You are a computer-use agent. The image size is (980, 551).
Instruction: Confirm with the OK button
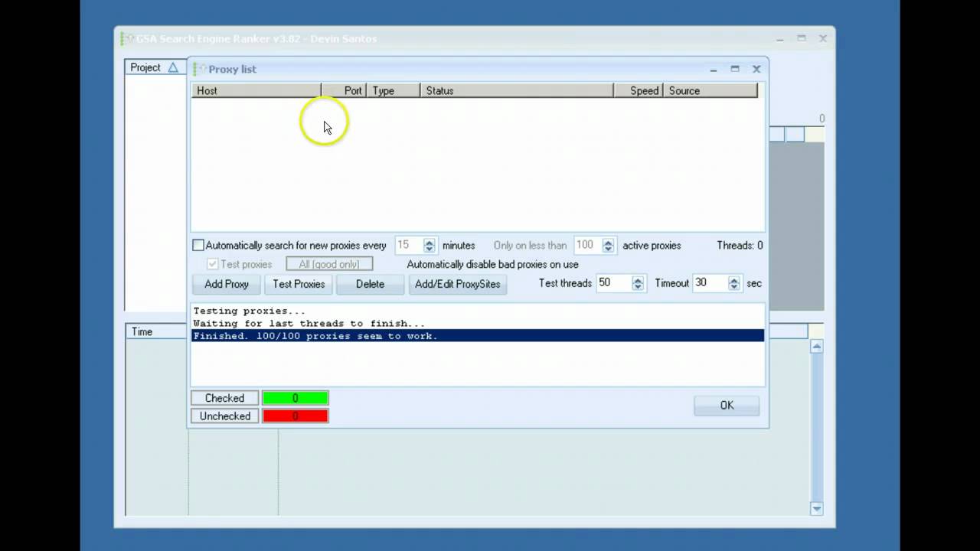coord(727,406)
